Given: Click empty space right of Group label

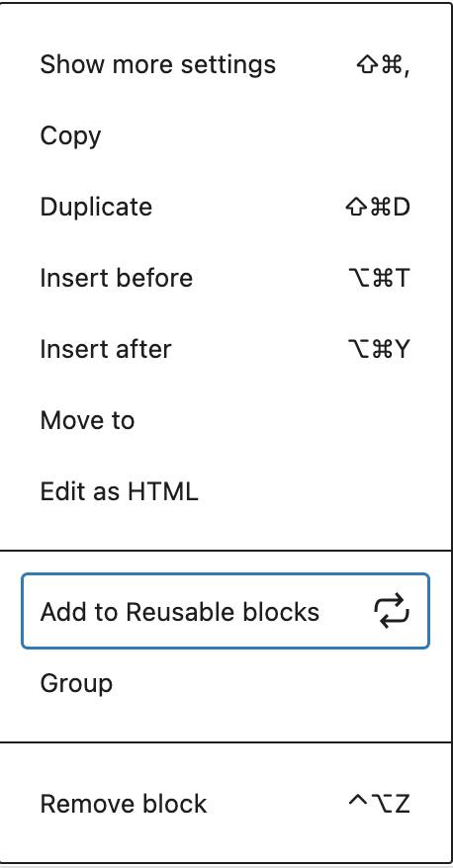Looking at the screenshot, I should [x=271, y=683].
